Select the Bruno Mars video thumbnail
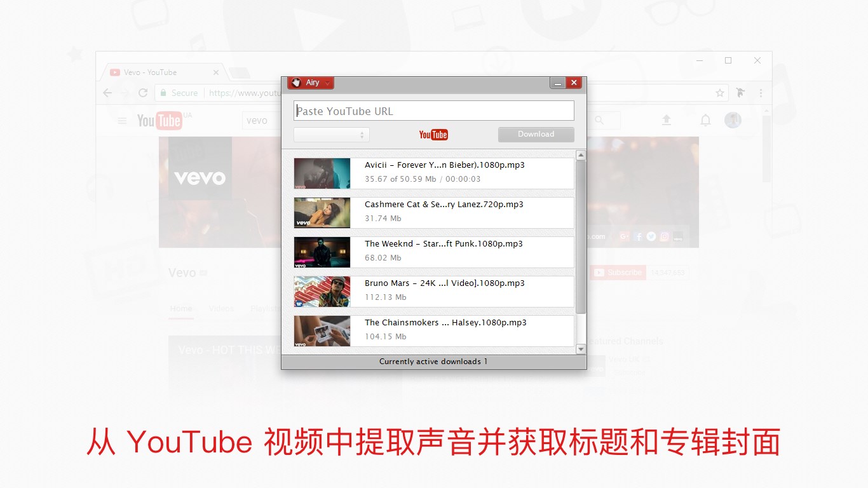This screenshot has width=868, height=488. click(x=322, y=292)
